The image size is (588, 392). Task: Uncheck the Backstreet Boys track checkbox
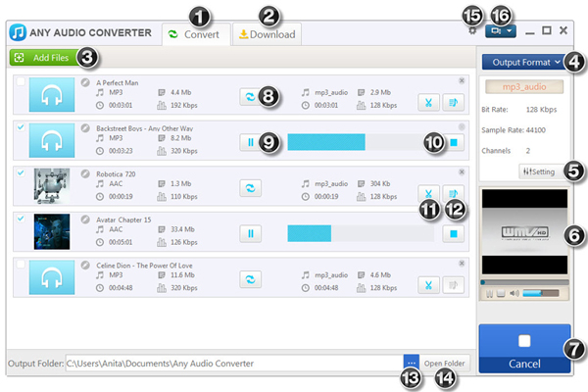coord(21,127)
